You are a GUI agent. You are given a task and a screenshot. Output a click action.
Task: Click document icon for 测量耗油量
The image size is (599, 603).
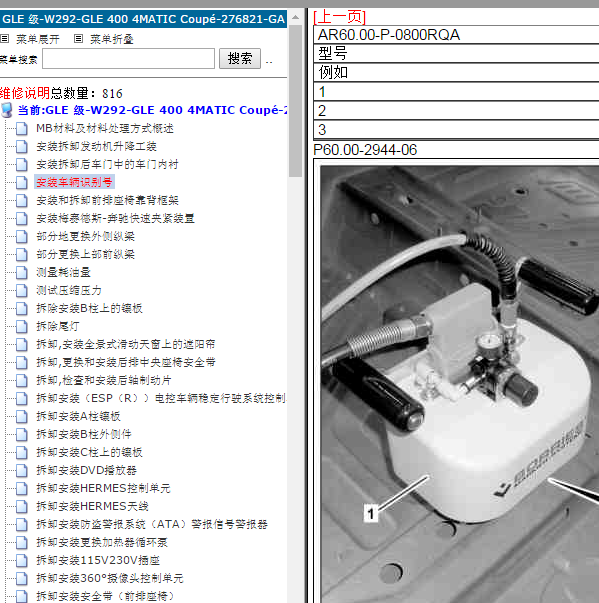coord(22,272)
